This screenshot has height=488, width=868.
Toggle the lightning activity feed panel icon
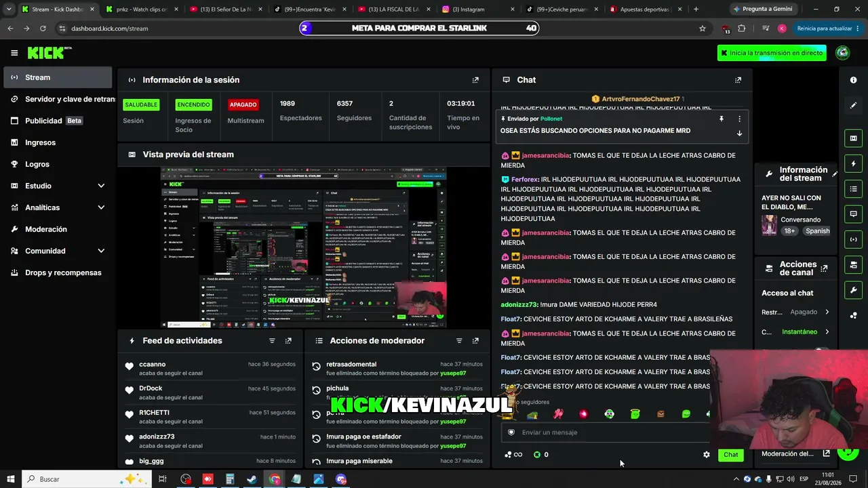pos(854,164)
